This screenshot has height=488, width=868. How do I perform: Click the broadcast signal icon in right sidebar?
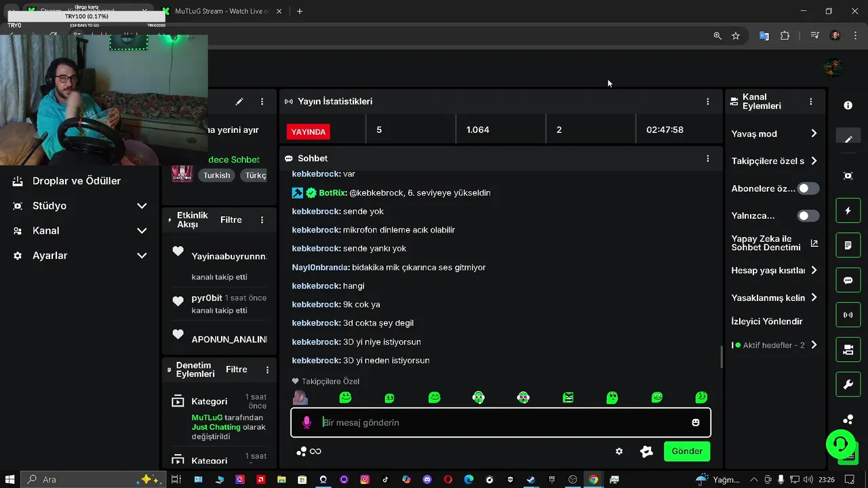(x=848, y=315)
